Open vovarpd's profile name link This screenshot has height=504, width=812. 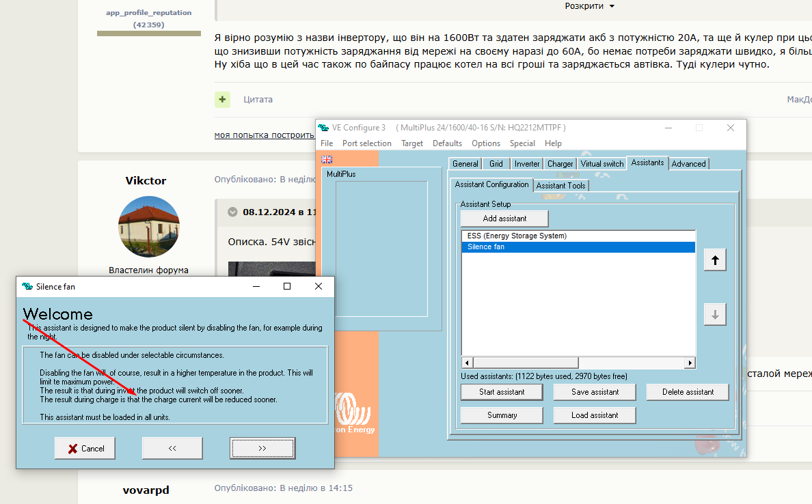pos(146,490)
